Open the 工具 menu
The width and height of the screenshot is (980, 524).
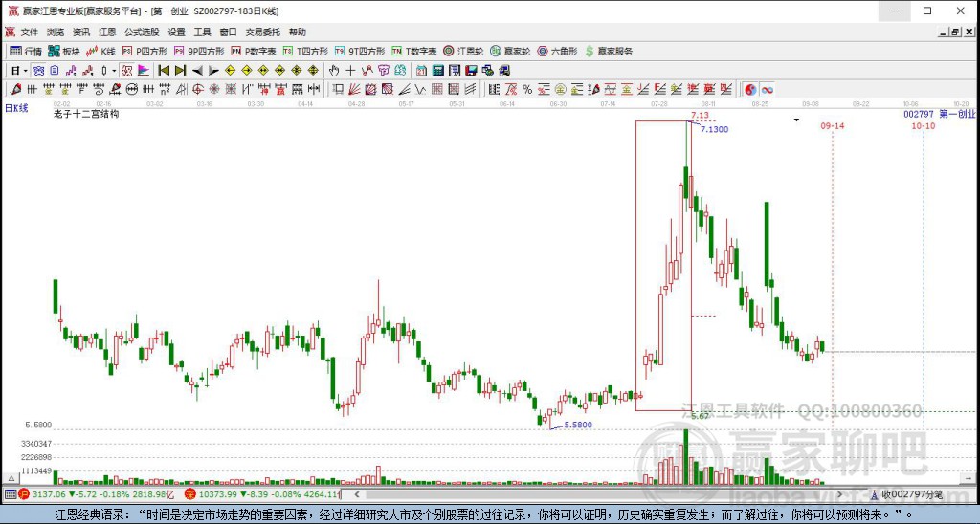tap(202, 32)
